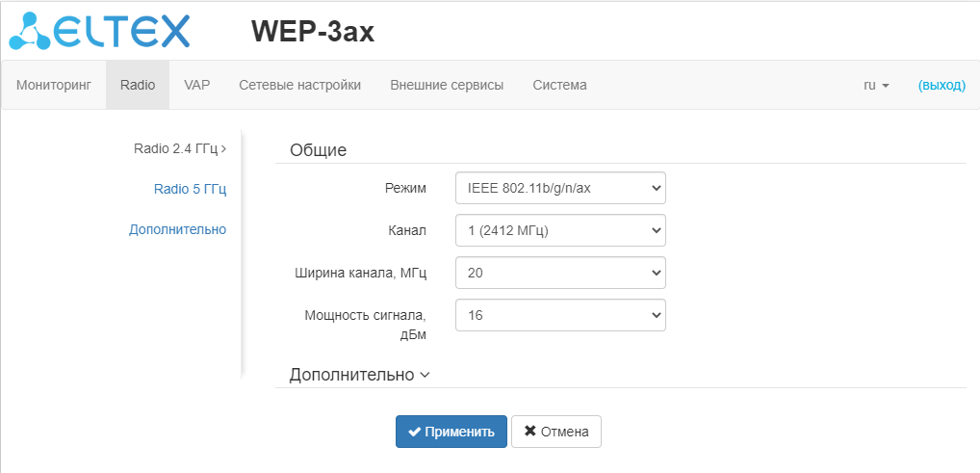This screenshot has height=473, width=980.
Task: Open the Ширина канала dropdown
Action: pos(559,273)
